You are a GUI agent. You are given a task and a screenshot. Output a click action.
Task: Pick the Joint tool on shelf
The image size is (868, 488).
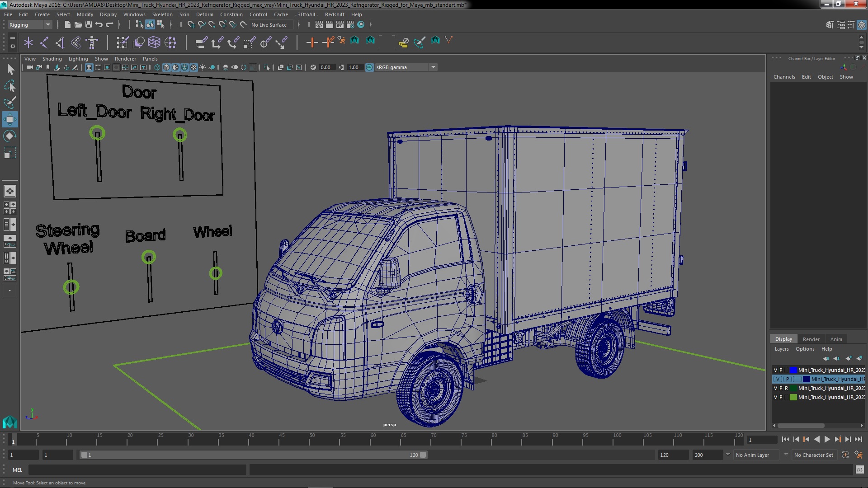click(x=44, y=42)
